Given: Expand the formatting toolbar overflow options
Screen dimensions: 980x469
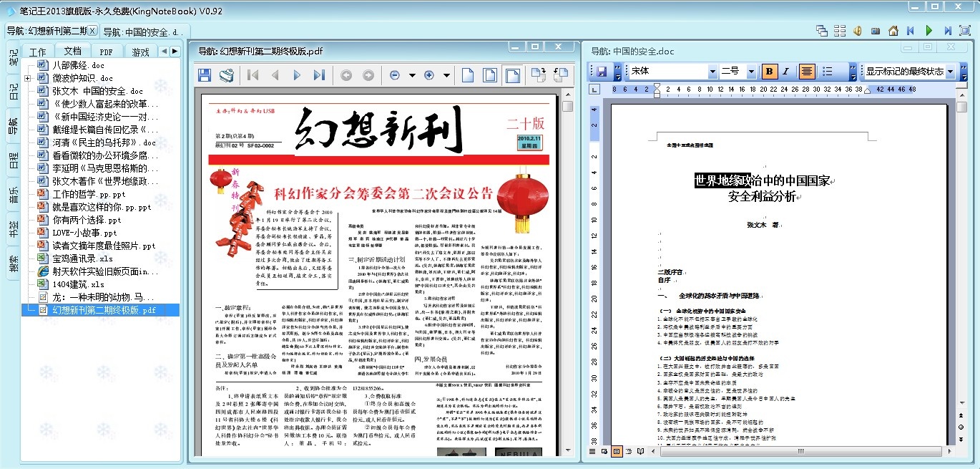Looking at the screenshot, I should coord(853,72).
